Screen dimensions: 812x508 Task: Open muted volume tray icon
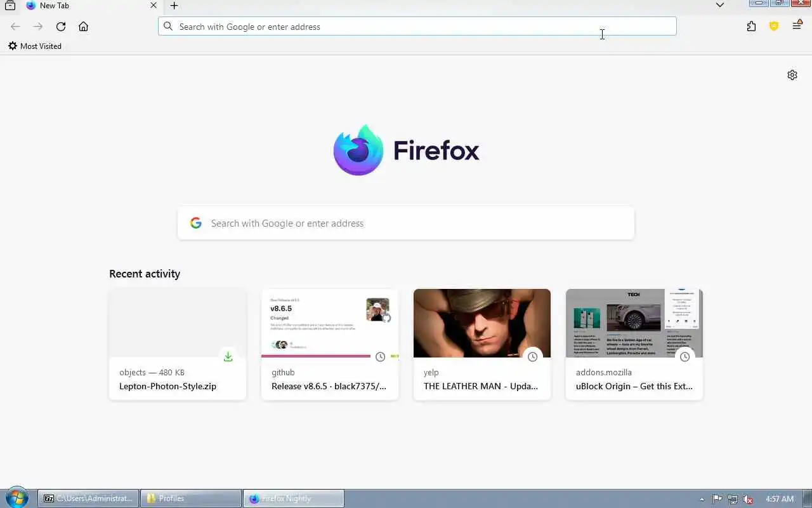point(749,499)
